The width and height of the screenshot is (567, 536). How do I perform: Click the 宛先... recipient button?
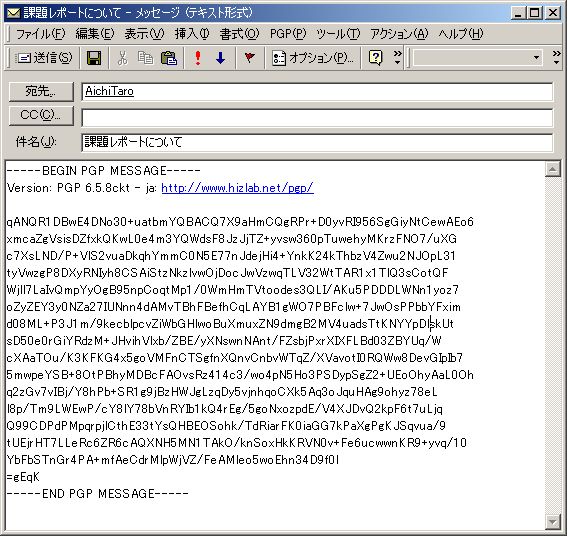pyautogui.click(x=41, y=92)
